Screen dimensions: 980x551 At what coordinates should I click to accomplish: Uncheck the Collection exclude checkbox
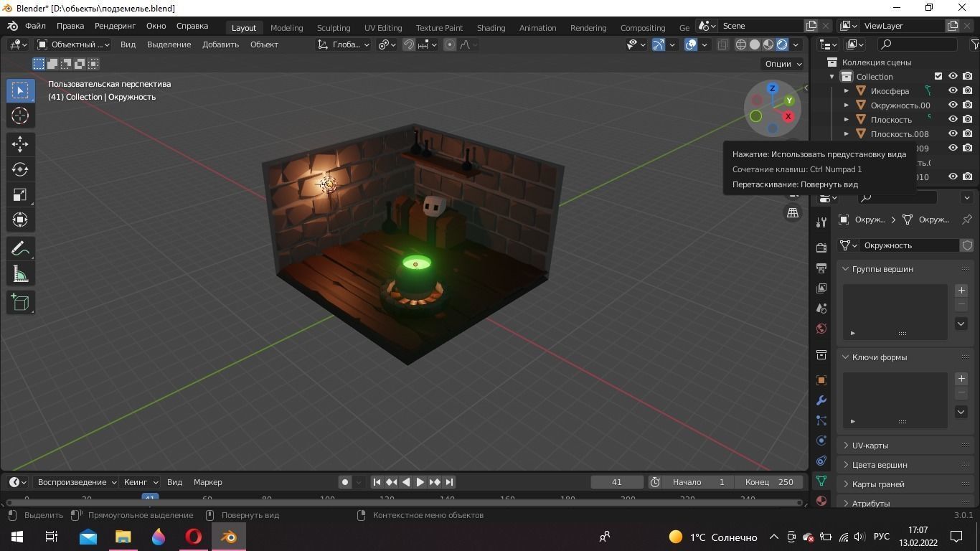point(938,76)
